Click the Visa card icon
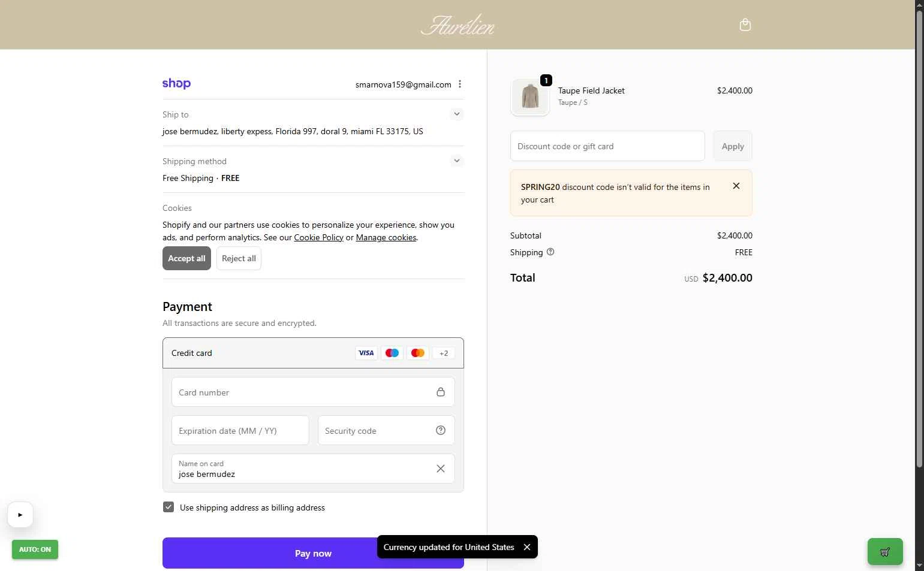Image resolution: width=924 pixels, height=571 pixels. [366, 353]
